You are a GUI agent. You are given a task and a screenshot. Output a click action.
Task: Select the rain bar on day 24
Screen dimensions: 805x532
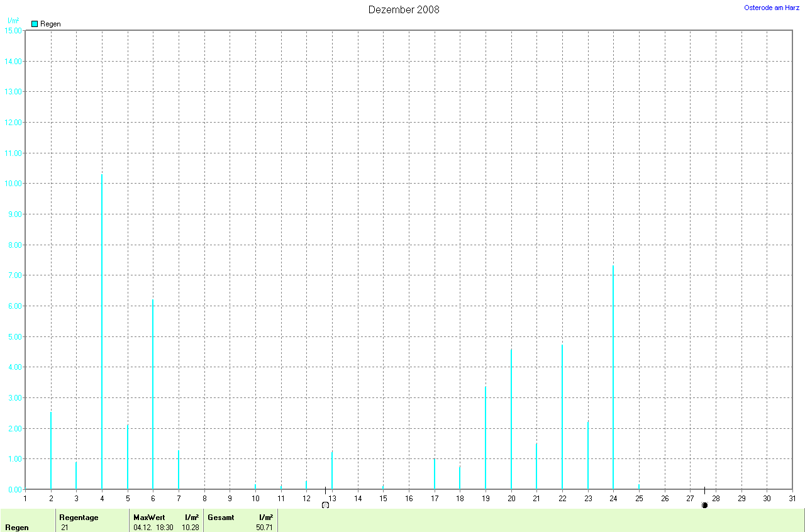tap(613, 377)
